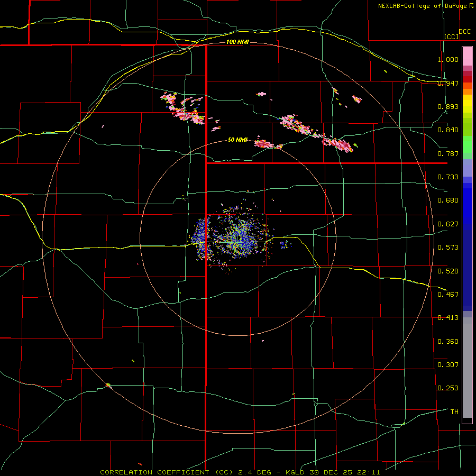Click the 0.573 color scale value
Image resolution: width=476 pixels, height=476 pixels.
tap(448, 248)
